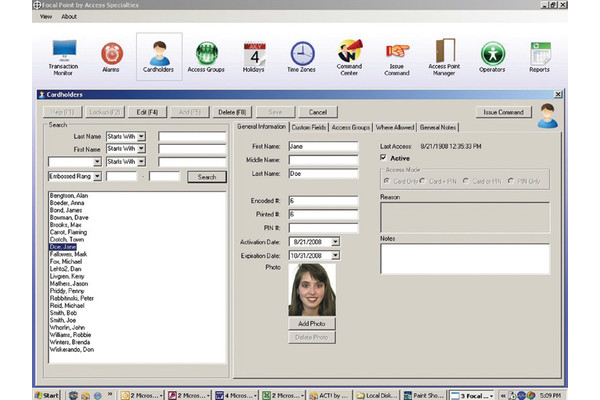This screenshot has height=400, width=600.
Task: Launch the Command Center icon
Action: 349,55
